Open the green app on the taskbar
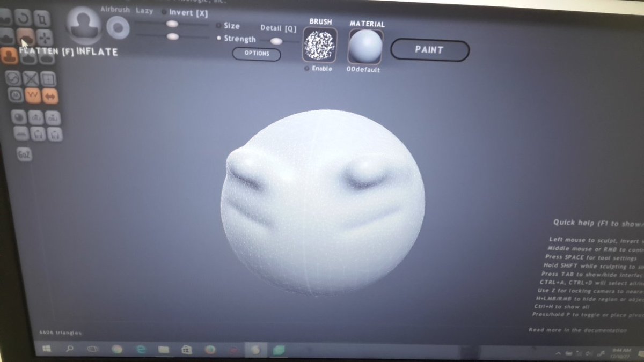The image size is (644, 362). coord(278,350)
